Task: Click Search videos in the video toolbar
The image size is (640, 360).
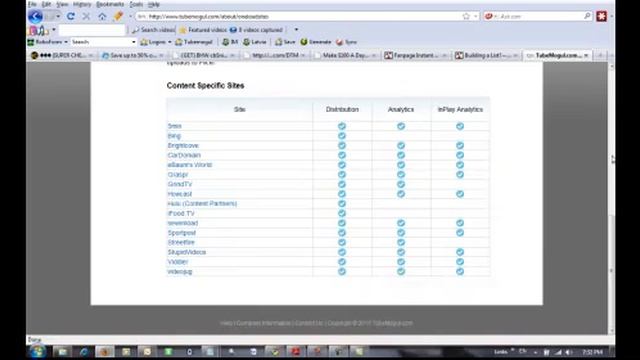Action: pyautogui.click(x=153, y=30)
